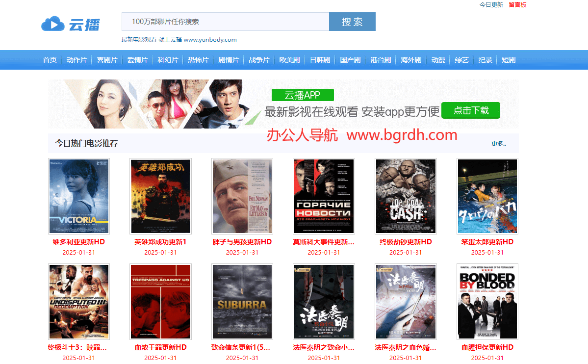Go to 首页 in navigation bar
This screenshot has height=364, width=588.
[x=50, y=60]
